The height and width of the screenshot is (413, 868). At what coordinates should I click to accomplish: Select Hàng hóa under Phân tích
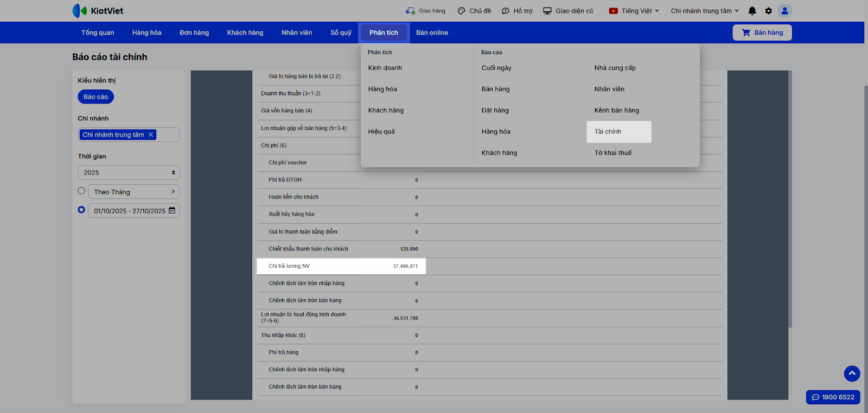[382, 89]
